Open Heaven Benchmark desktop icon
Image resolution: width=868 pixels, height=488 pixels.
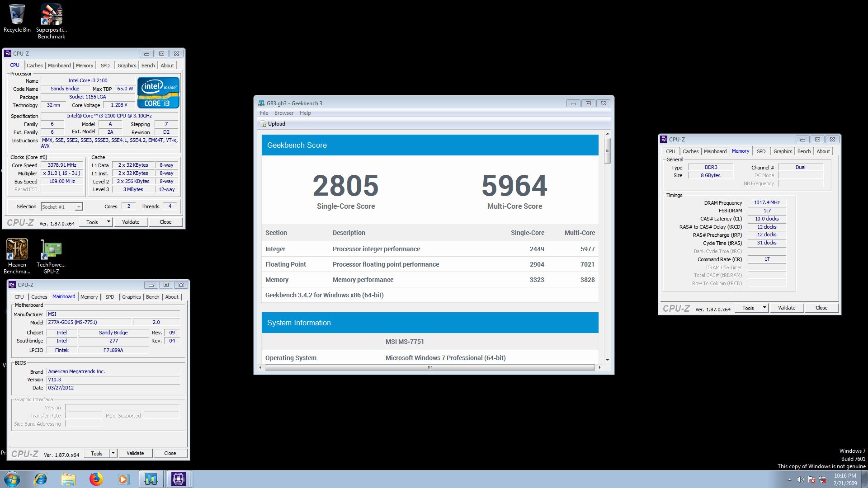pyautogui.click(x=17, y=256)
